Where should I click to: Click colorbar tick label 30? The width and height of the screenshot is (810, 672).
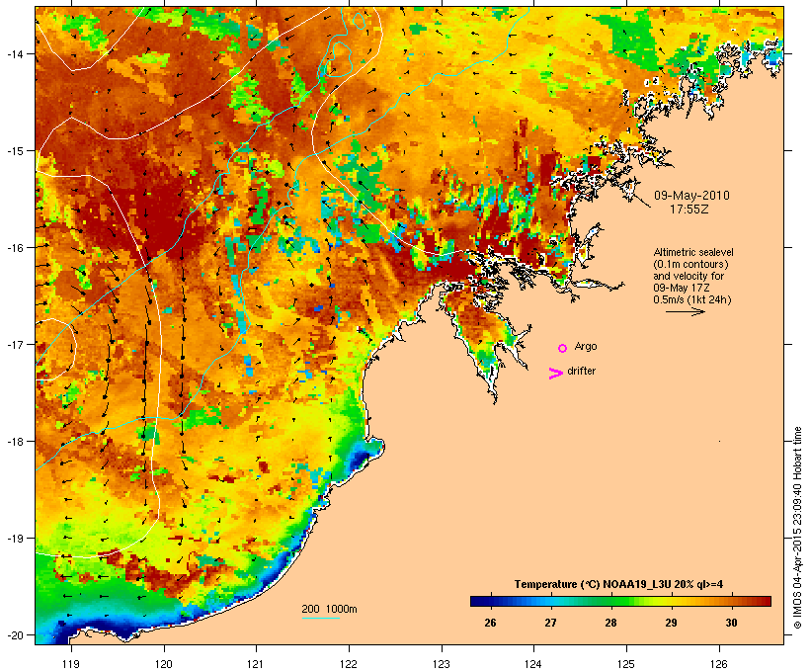click(x=731, y=623)
